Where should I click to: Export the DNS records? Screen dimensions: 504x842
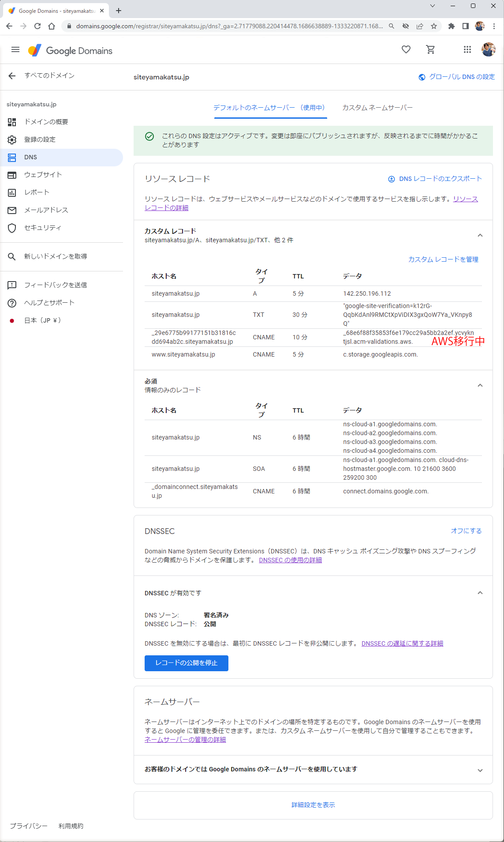[x=441, y=179]
